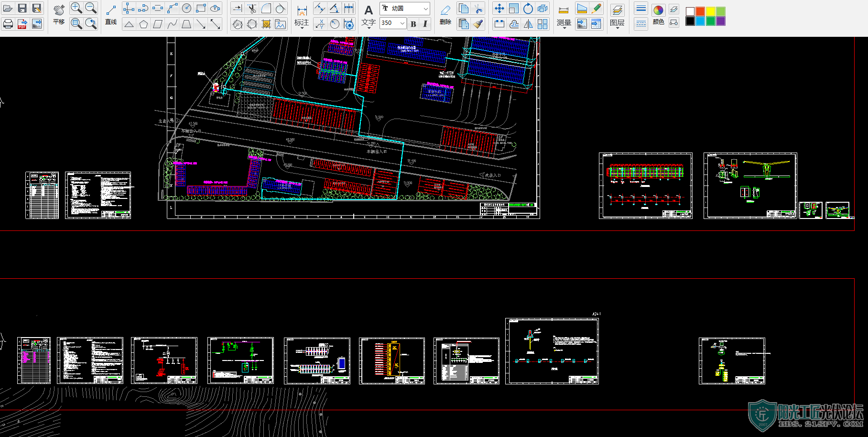
Task: Select the triangle shape tool
Action: pyautogui.click(x=129, y=24)
